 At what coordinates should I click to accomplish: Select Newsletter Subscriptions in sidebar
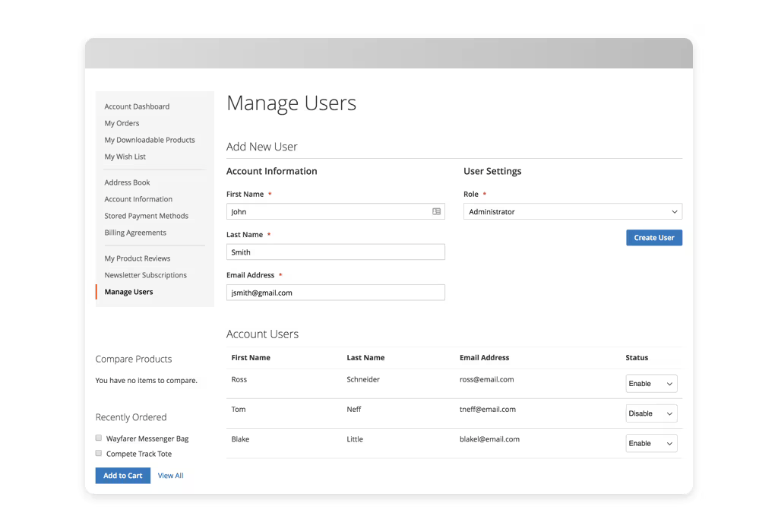pos(145,275)
